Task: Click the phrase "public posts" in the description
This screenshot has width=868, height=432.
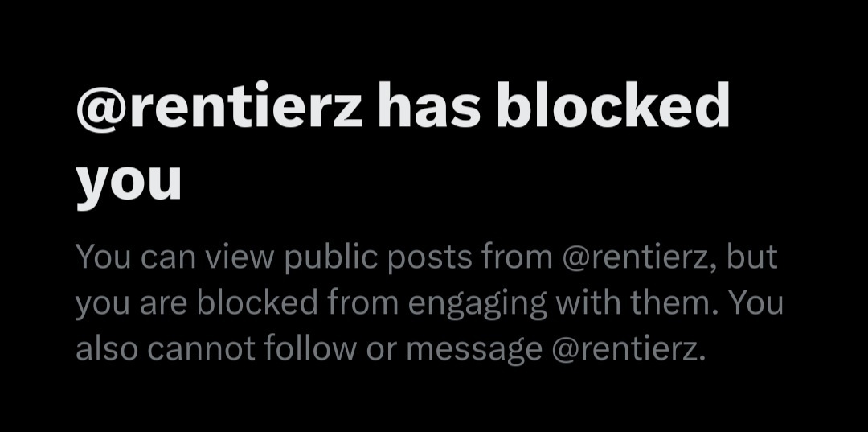Action: (378, 259)
